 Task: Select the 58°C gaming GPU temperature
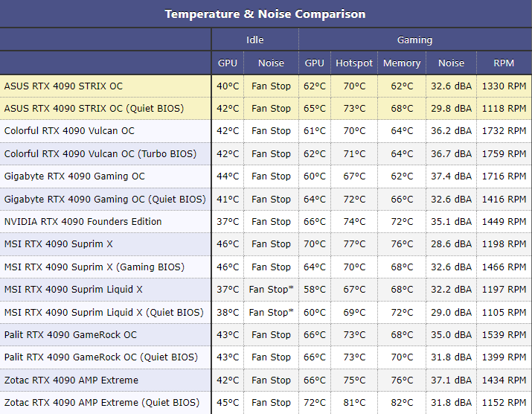pyautogui.click(x=315, y=290)
